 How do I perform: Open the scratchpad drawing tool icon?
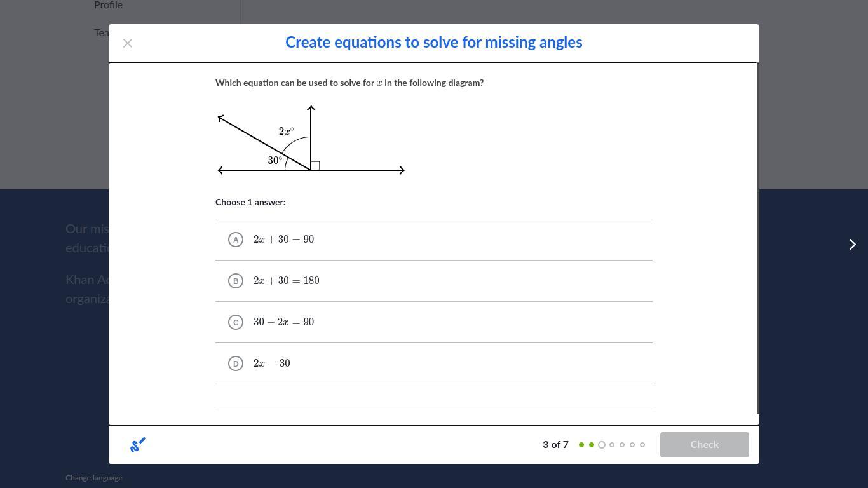[138, 445]
